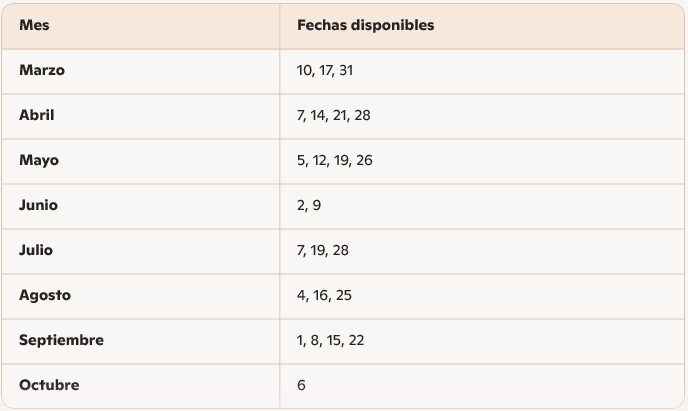Choose date 1 in the Septiembre row
This screenshot has width=688, height=411.
tap(300, 340)
